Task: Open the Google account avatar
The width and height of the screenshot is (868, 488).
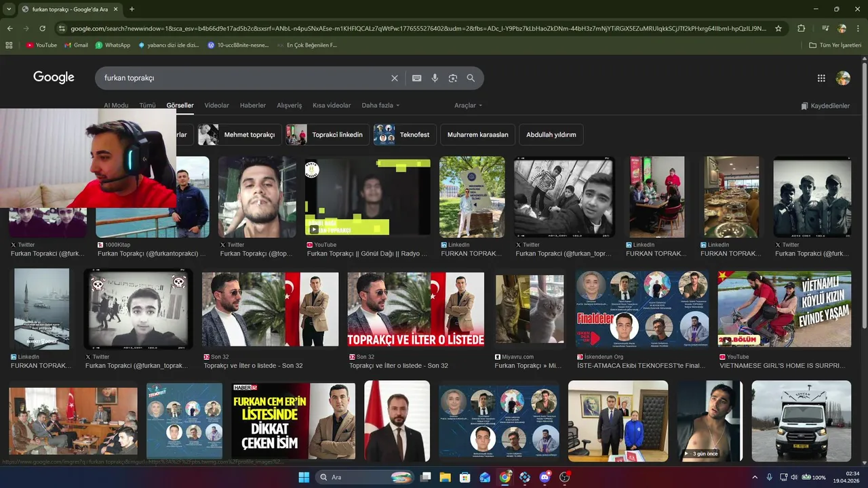Action: (x=843, y=78)
